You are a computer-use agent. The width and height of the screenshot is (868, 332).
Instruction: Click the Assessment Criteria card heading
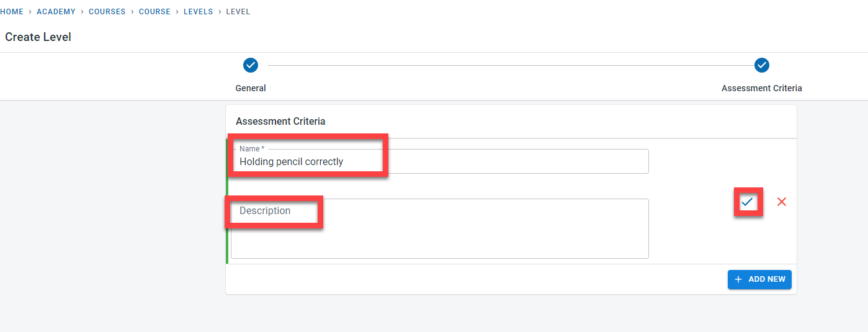click(x=280, y=121)
